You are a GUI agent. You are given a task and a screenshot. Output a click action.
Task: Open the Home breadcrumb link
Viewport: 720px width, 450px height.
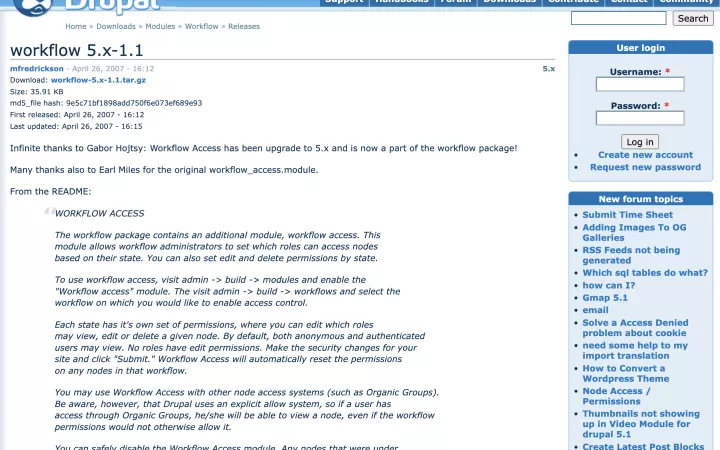[76, 27]
